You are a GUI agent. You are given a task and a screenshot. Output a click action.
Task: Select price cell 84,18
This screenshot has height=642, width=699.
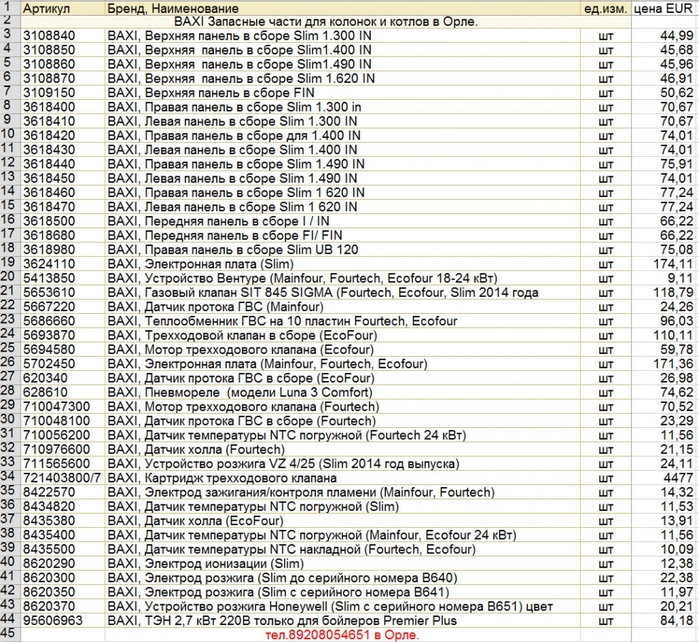pos(665,621)
